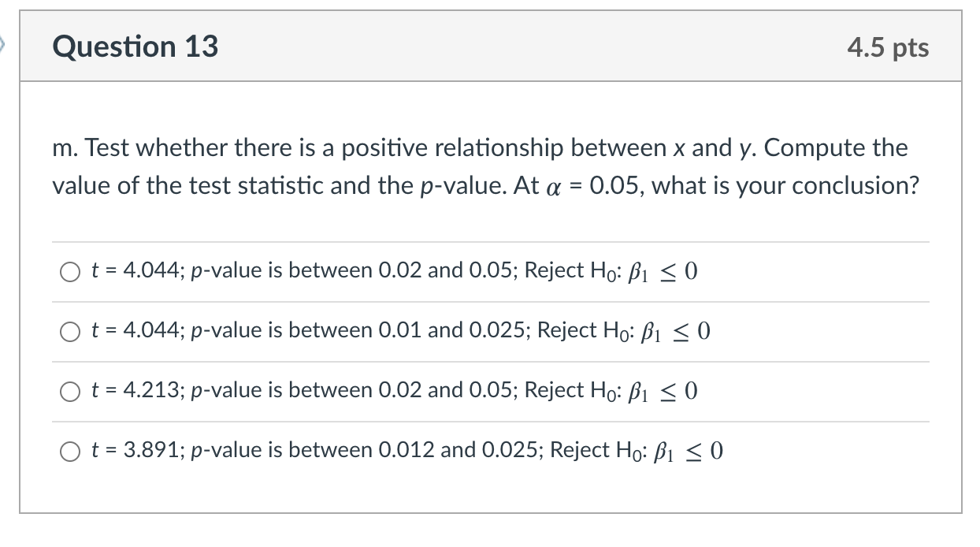980x547 pixels.
Task: Select the first answer radio button
Action: [x=69, y=272]
